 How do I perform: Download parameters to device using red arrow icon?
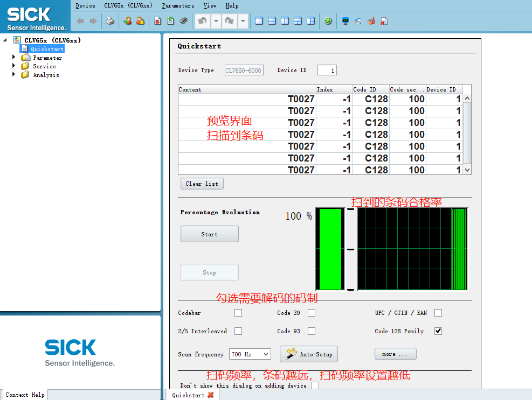pyautogui.click(x=157, y=20)
